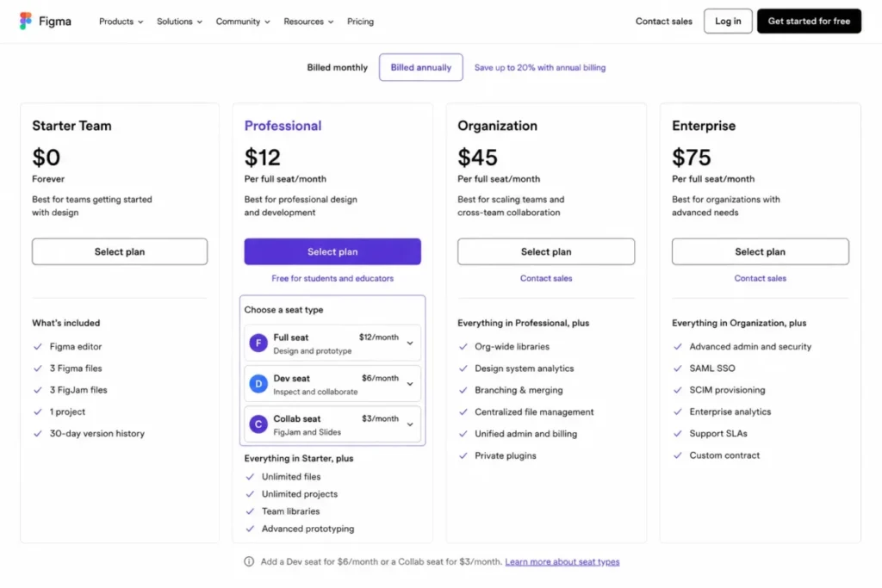The image size is (882, 588).
Task: Expand the Collab seat chevron
Action: (x=410, y=424)
